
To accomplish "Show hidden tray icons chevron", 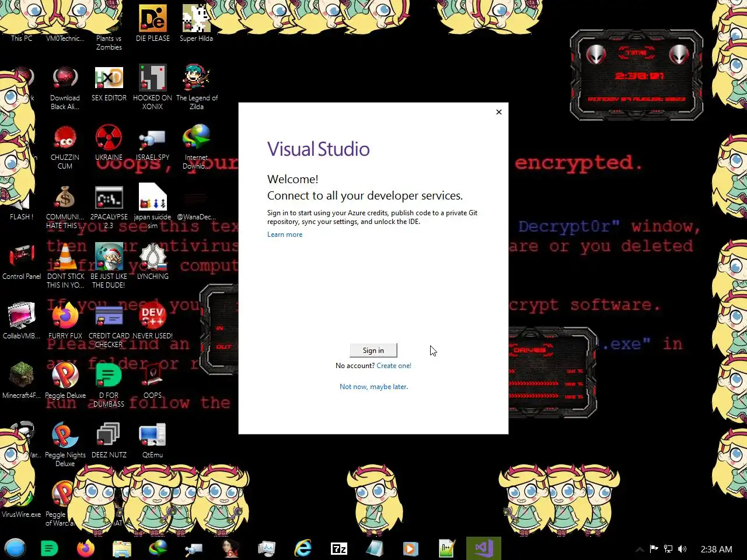I will tap(640, 549).
